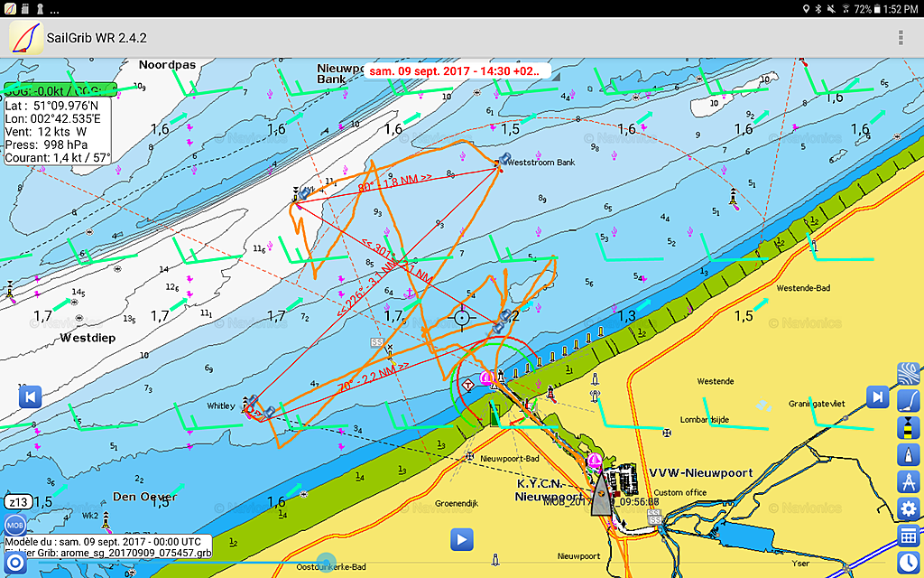Tap the grey boat position marker near K.Y.C.N.

[601, 494]
